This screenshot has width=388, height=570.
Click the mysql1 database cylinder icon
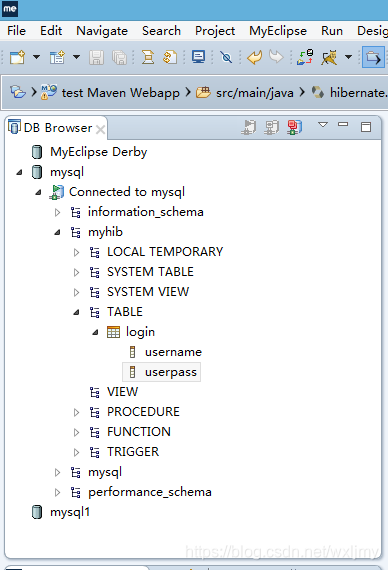coord(37,512)
